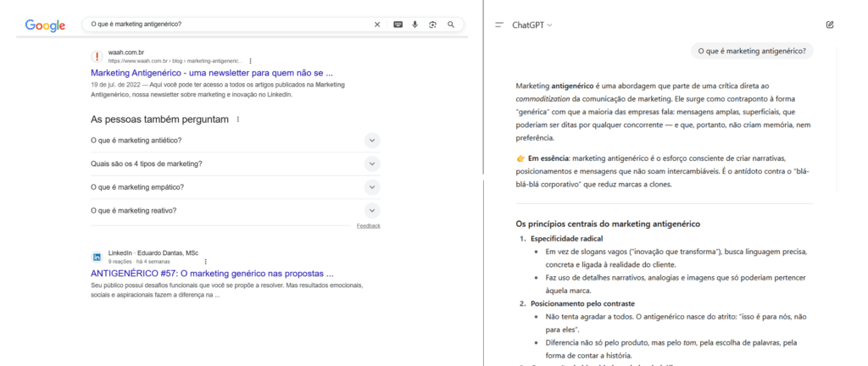
Task: Open the on-screen keyboard input tool
Action: (x=398, y=25)
